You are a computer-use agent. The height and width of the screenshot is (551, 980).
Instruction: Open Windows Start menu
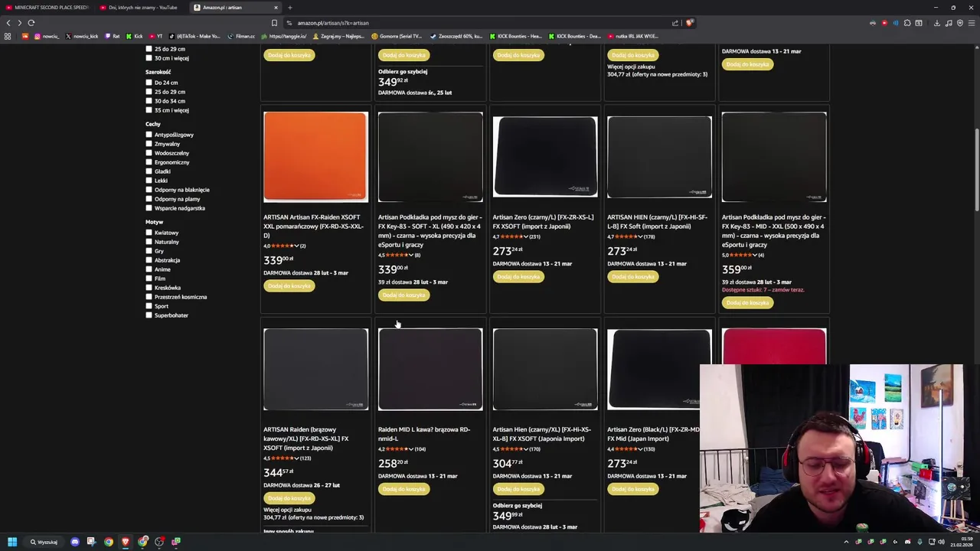pyautogui.click(x=12, y=542)
